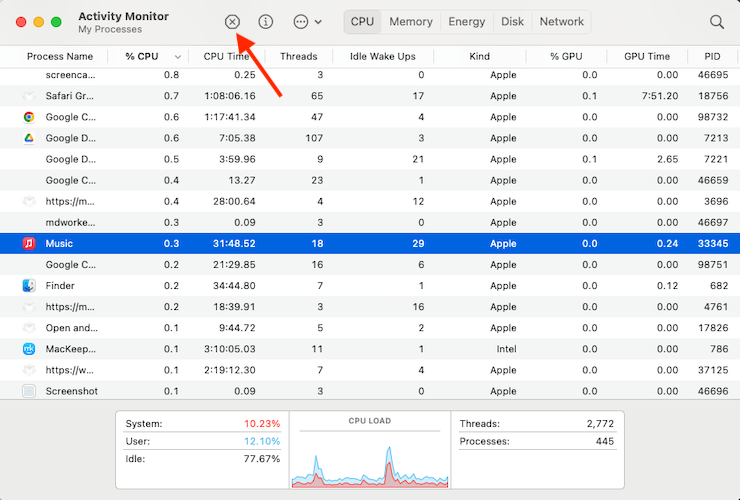Sort by % CPU column header
The image size is (740, 500).
click(142, 56)
